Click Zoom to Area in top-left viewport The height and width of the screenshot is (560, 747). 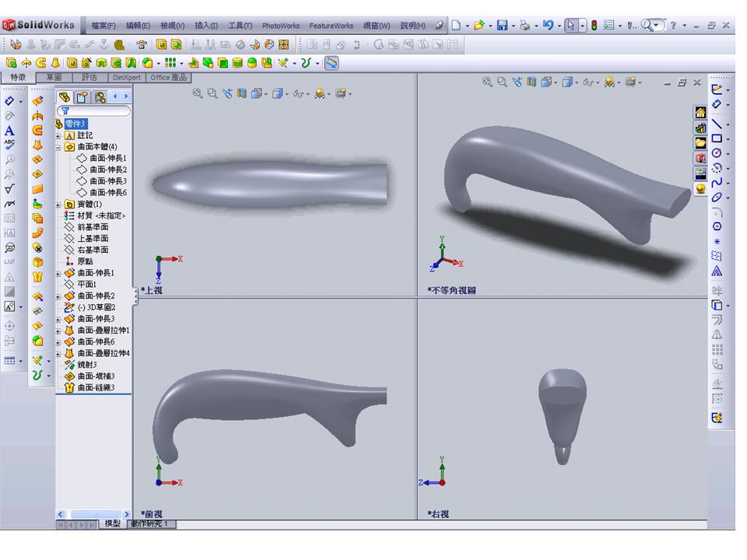pos(212,93)
